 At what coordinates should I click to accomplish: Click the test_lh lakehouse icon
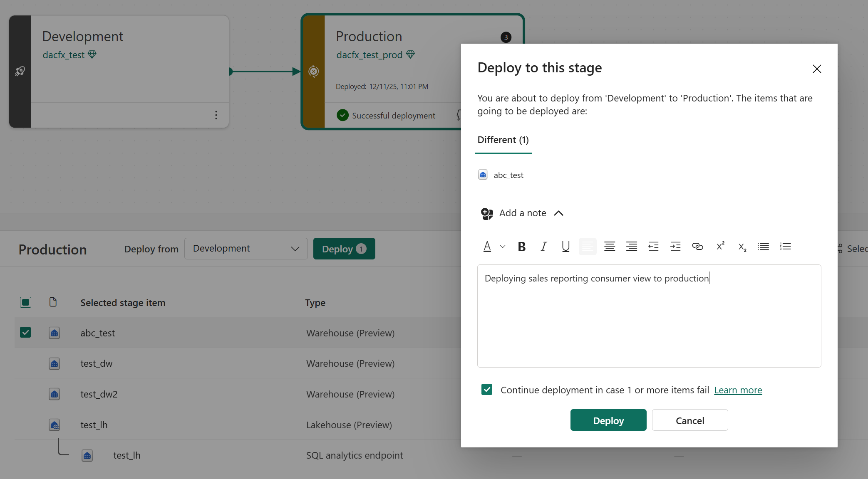(x=55, y=425)
